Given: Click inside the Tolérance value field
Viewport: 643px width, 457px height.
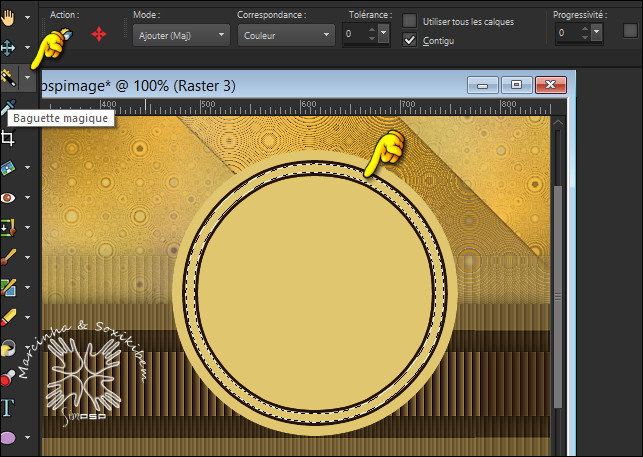Looking at the screenshot, I should (354, 34).
